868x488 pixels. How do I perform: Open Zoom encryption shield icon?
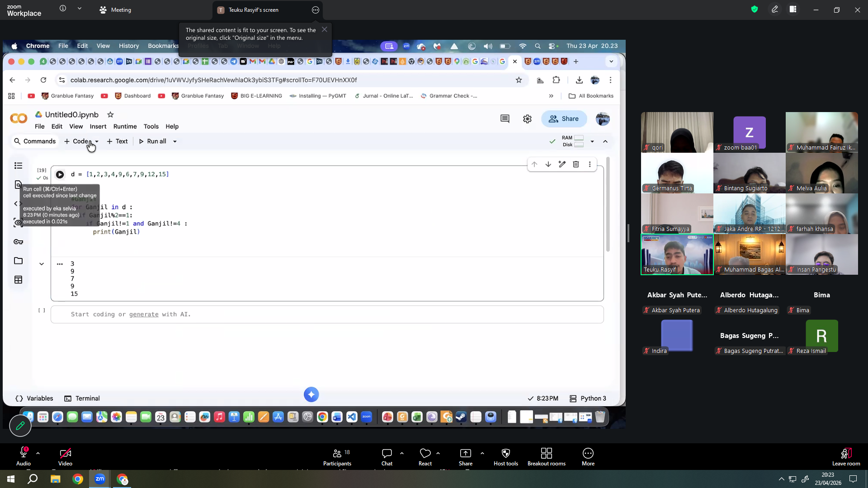point(755,9)
